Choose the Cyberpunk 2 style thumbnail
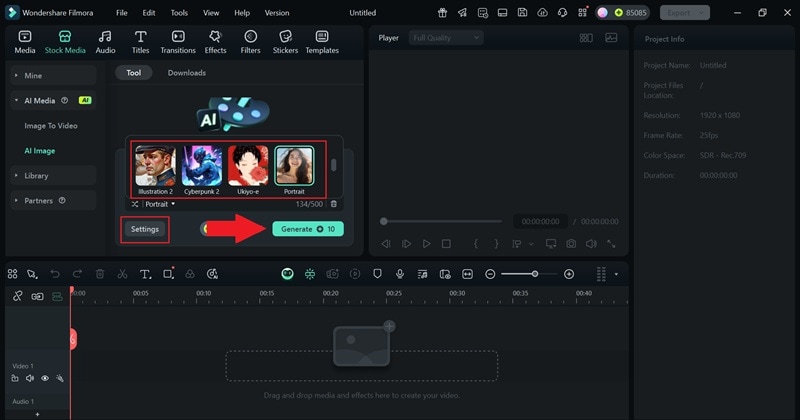The image size is (800, 420). point(202,166)
